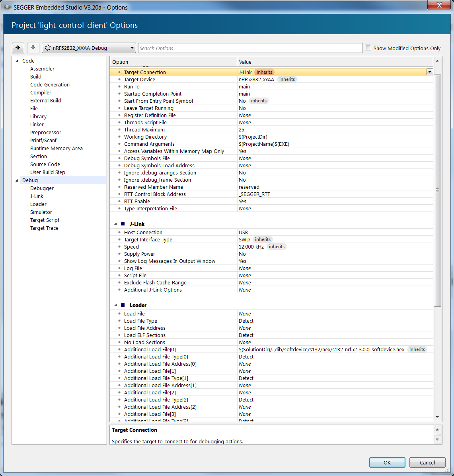Click the inherits badge on Target Connection
The height and width of the screenshot is (476, 454).
264,72
